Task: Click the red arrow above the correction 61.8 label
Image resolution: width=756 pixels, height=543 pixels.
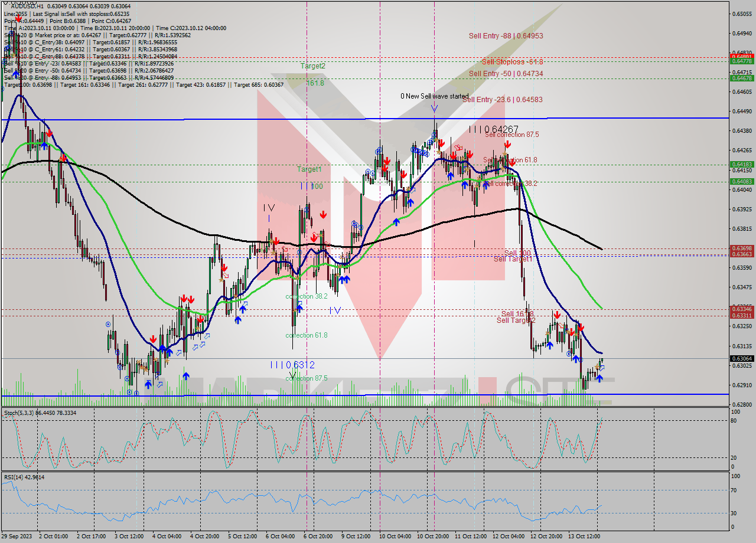Action: [314, 237]
